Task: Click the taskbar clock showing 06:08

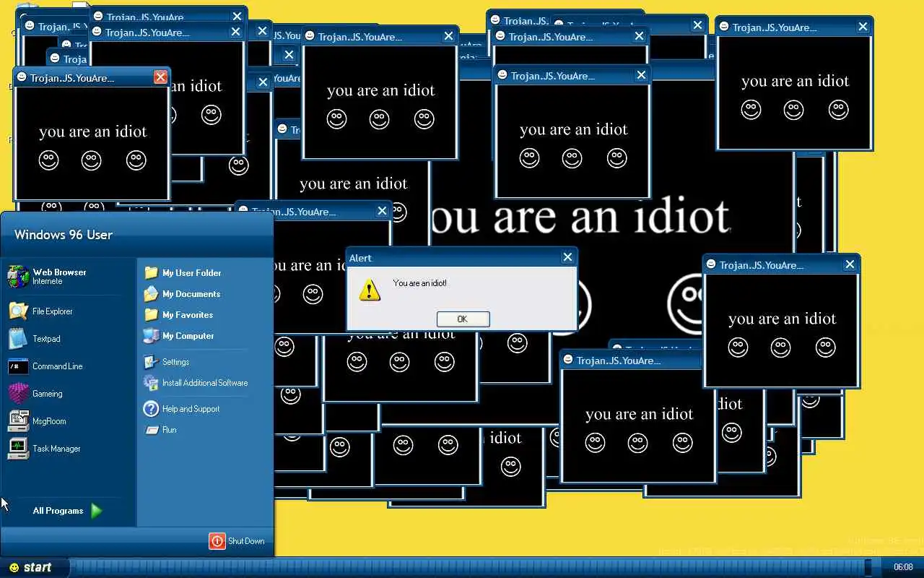Action: [904, 567]
